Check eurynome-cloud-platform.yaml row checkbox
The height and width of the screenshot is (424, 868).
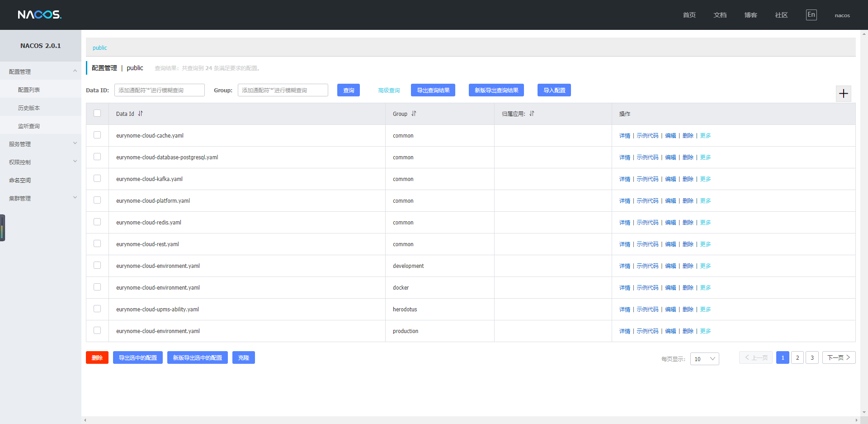point(97,200)
